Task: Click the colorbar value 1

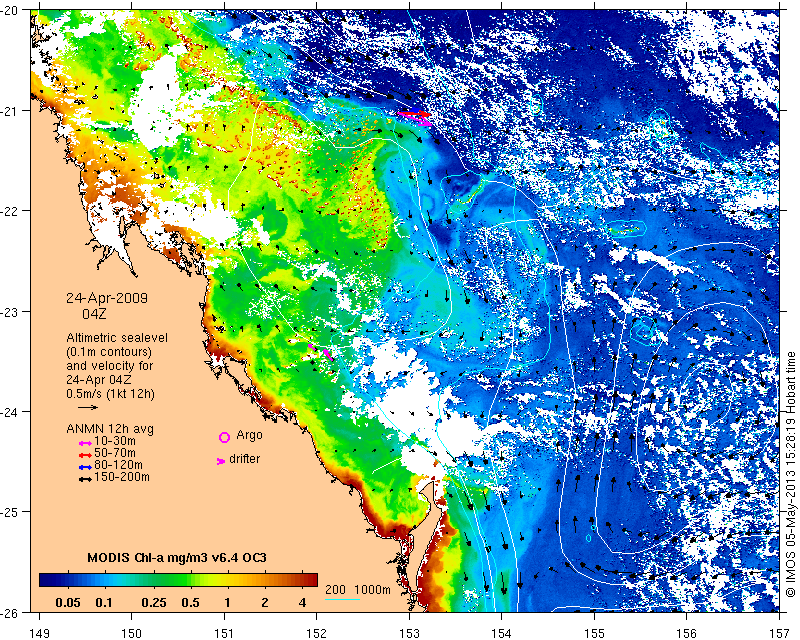Action: click(228, 602)
